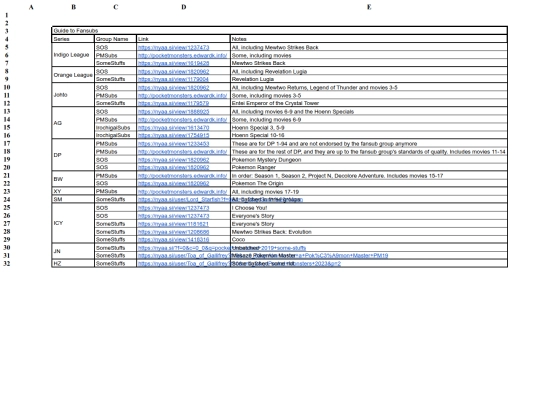Open pocketmonsters.edwardk.info link in row 6
The width and height of the screenshot is (540, 405).
(183, 55)
